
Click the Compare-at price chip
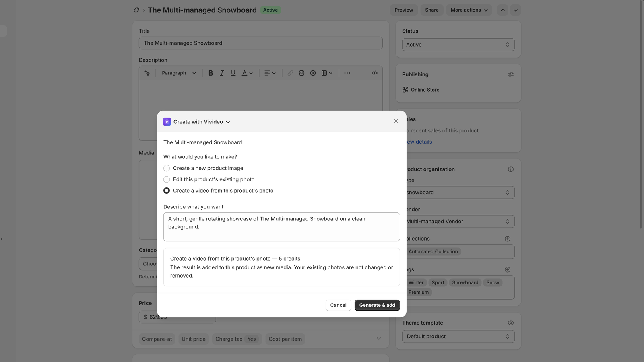157,339
